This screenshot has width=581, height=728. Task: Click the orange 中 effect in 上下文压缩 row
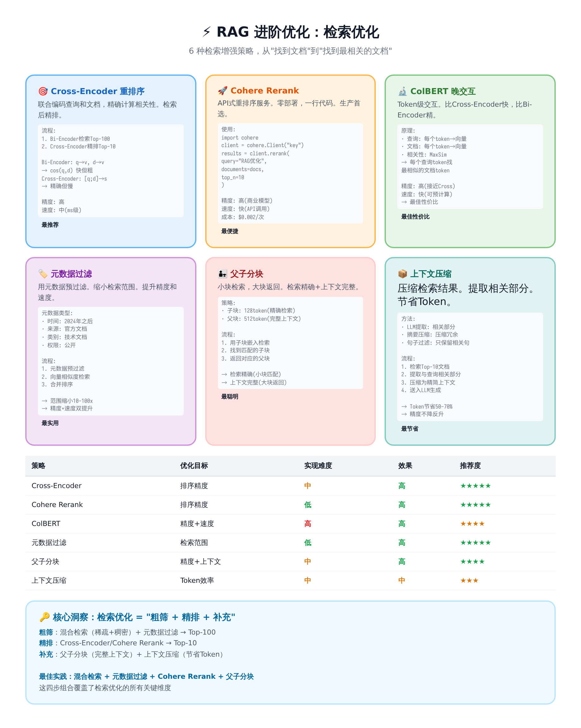(401, 581)
